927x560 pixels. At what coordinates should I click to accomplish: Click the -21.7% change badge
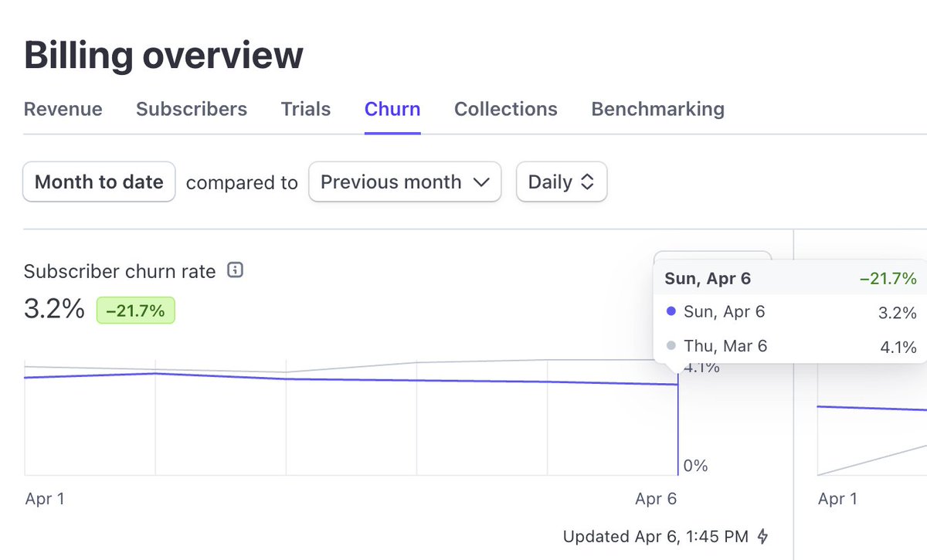[x=136, y=311]
